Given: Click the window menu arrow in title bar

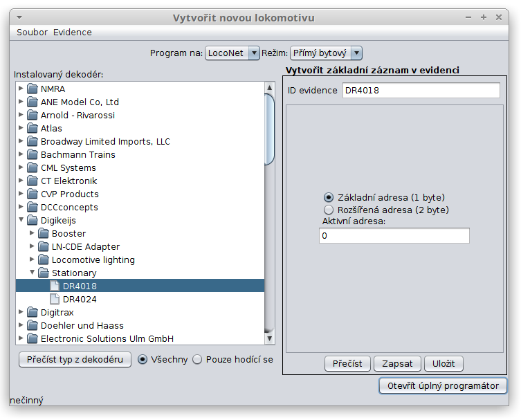Looking at the screenshot, I should click(x=19, y=17).
